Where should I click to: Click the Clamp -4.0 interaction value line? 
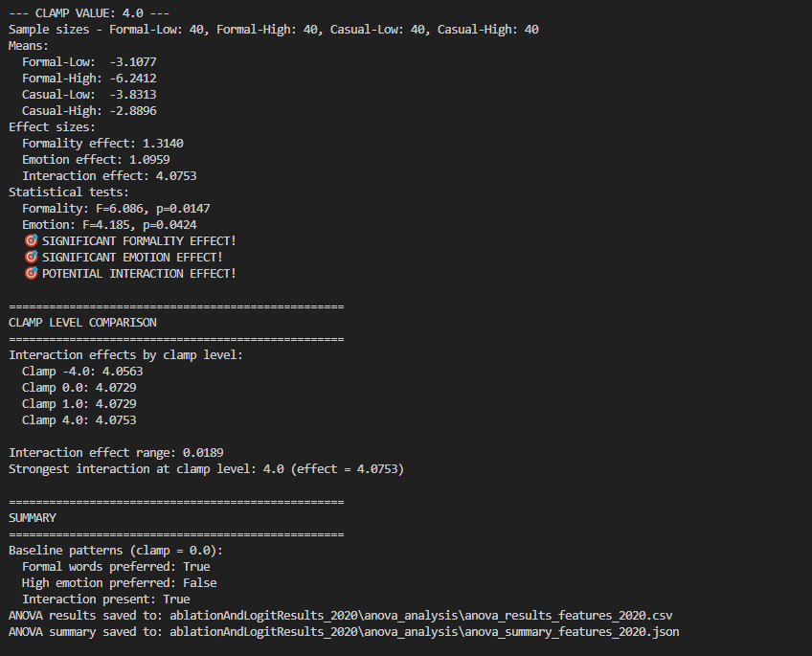(x=82, y=371)
